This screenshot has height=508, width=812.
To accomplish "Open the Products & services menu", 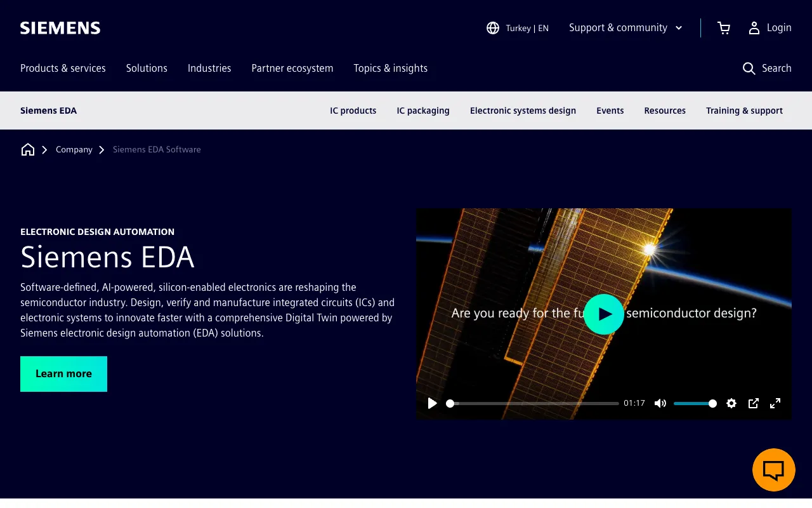I will 63,68.
